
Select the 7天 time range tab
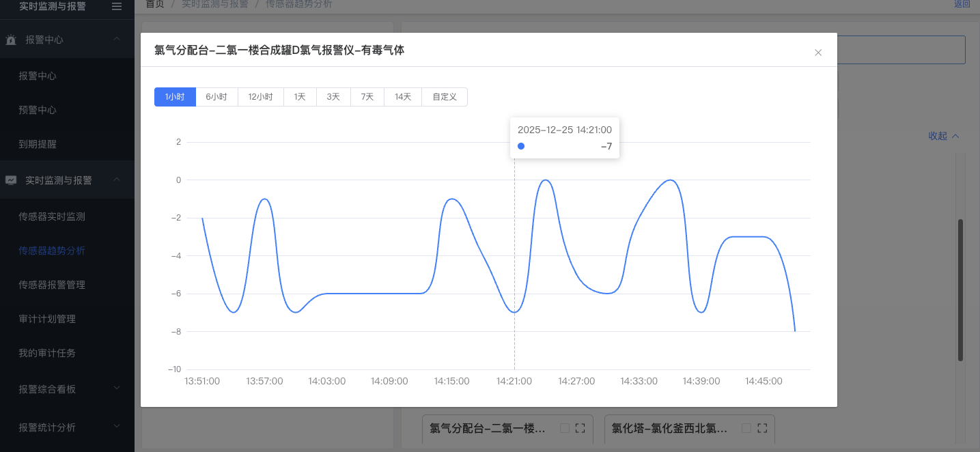[367, 97]
